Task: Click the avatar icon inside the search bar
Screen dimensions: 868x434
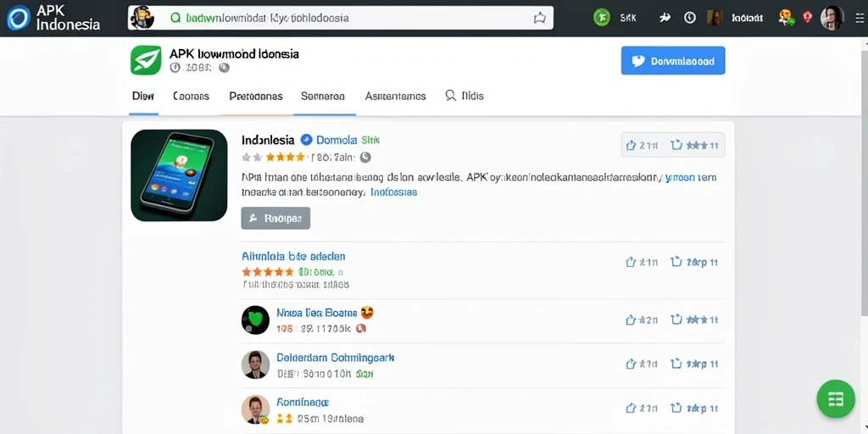Action: (142, 18)
